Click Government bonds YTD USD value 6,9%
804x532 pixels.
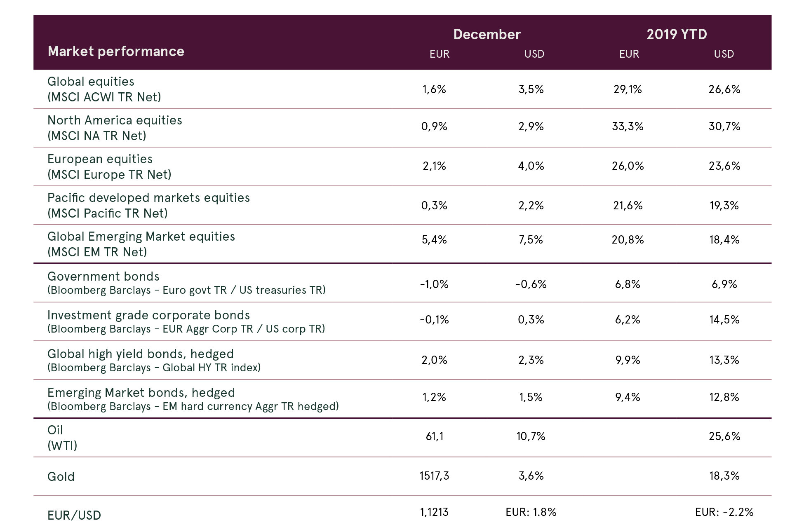tap(724, 284)
